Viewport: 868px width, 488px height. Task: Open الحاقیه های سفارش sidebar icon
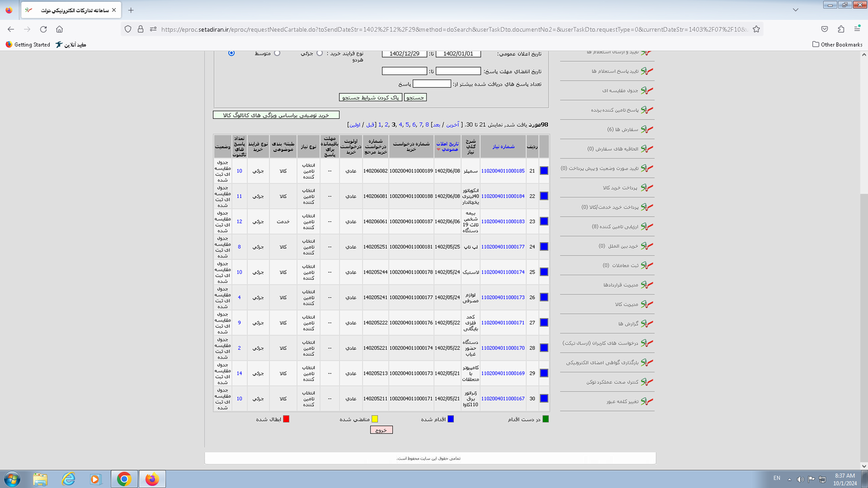click(647, 149)
